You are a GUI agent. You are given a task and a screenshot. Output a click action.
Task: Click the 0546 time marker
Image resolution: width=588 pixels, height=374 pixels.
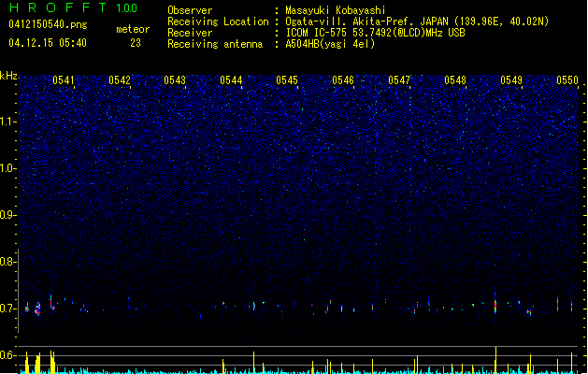[x=343, y=80]
